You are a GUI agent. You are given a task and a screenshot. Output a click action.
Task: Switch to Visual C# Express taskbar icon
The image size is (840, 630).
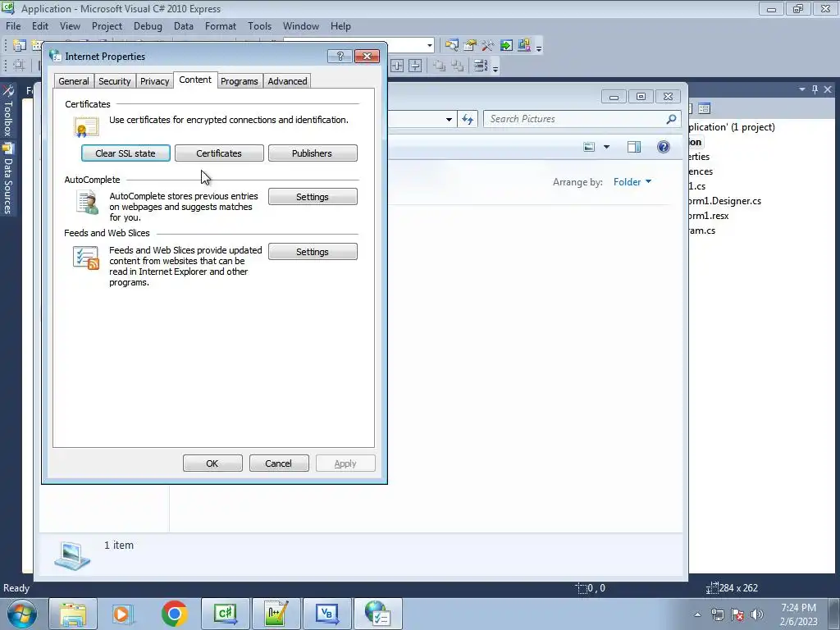click(x=226, y=614)
